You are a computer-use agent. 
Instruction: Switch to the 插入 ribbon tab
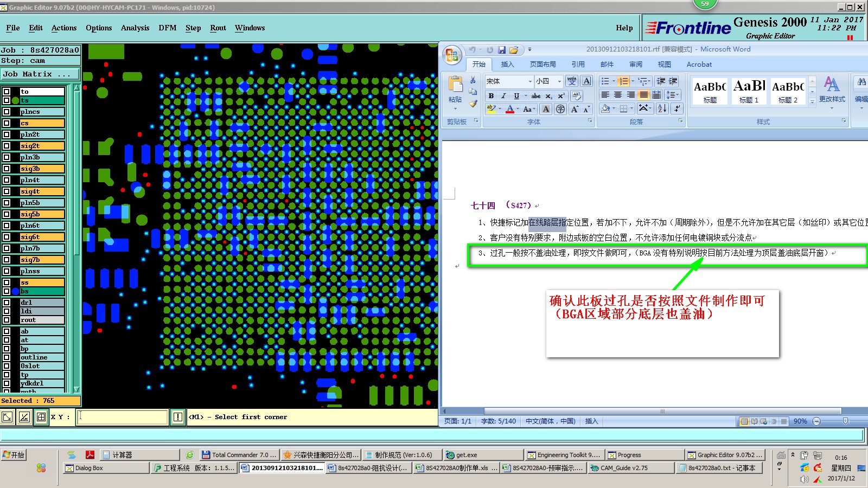click(507, 65)
